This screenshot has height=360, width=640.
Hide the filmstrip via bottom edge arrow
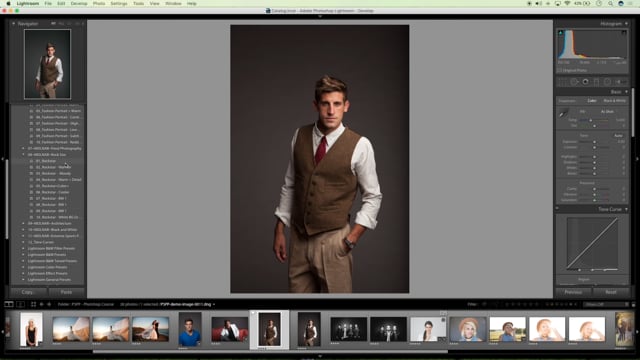tap(320, 356)
